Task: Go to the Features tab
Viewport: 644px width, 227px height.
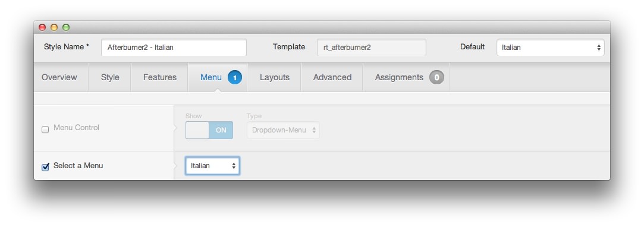Action: pos(160,77)
